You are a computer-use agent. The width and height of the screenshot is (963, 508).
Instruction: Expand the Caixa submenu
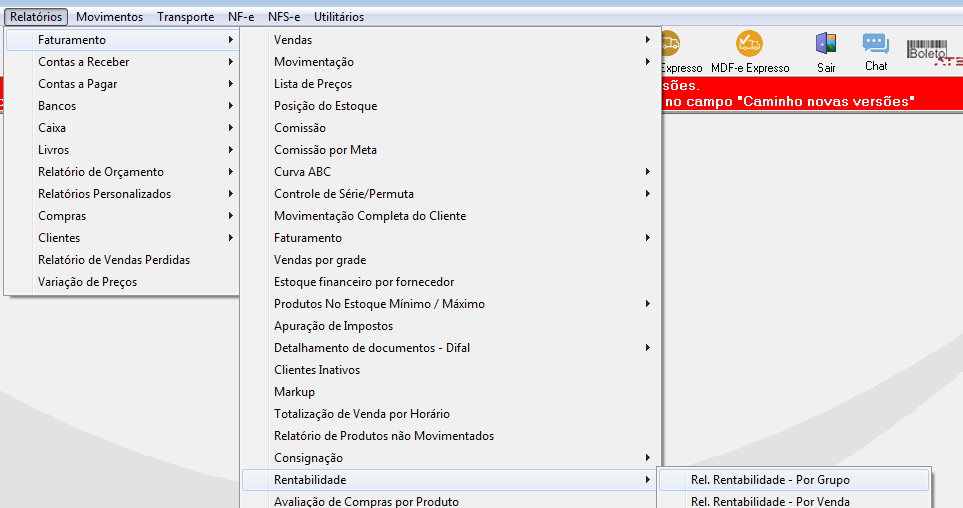pyautogui.click(x=122, y=128)
